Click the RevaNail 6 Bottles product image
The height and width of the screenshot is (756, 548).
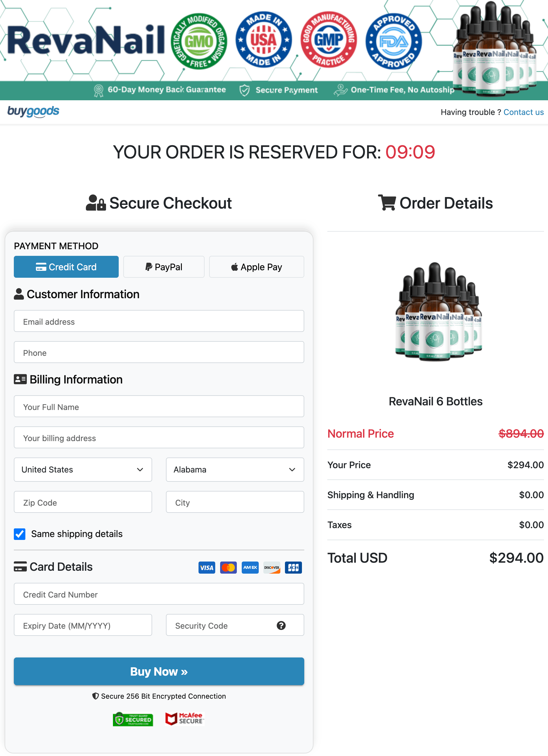click(438, 312)
